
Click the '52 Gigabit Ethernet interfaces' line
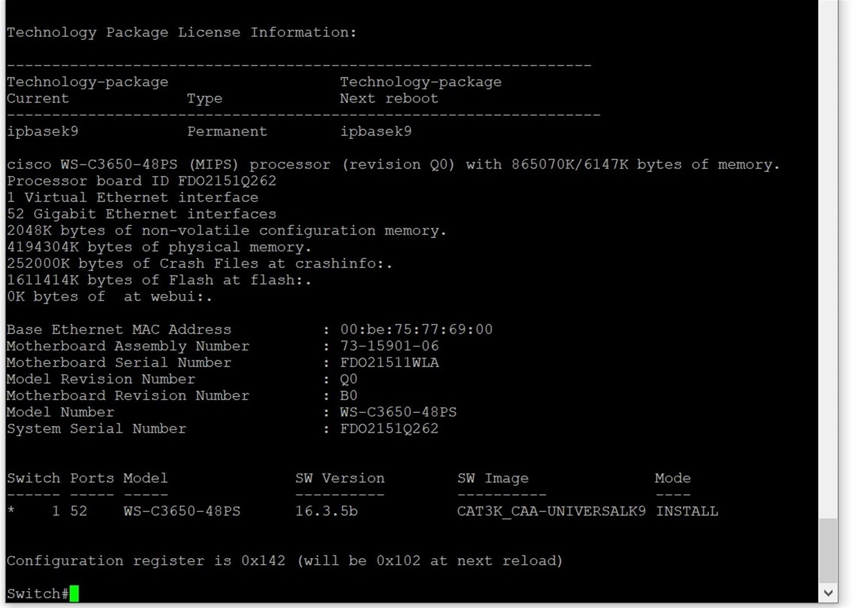[x=142, y=214]
